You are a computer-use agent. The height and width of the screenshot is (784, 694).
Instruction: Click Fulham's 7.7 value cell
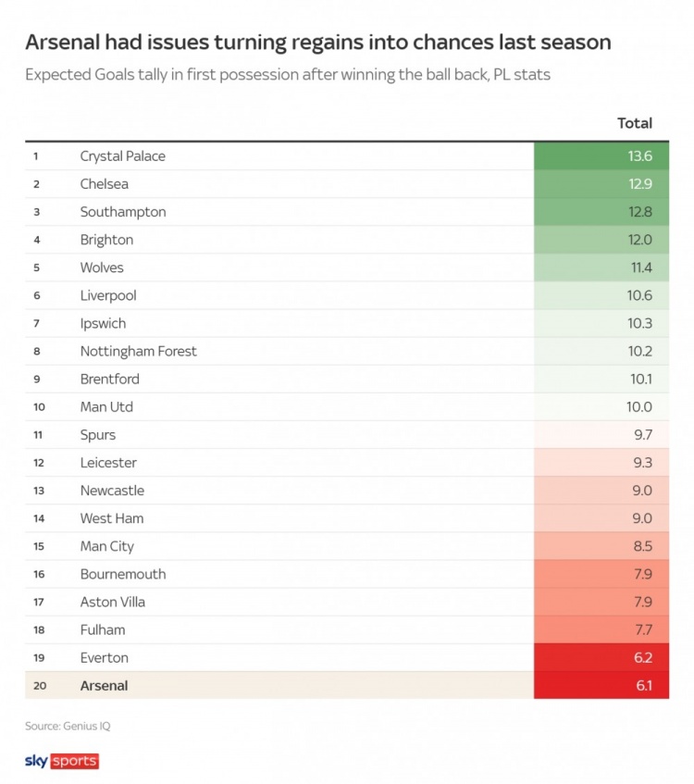tap(601, 630)
